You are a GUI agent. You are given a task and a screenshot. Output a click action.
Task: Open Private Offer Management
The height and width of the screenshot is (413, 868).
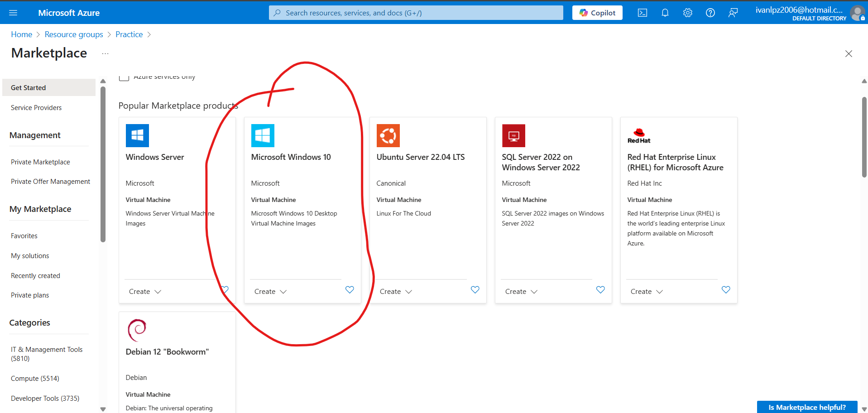point(50,182)
